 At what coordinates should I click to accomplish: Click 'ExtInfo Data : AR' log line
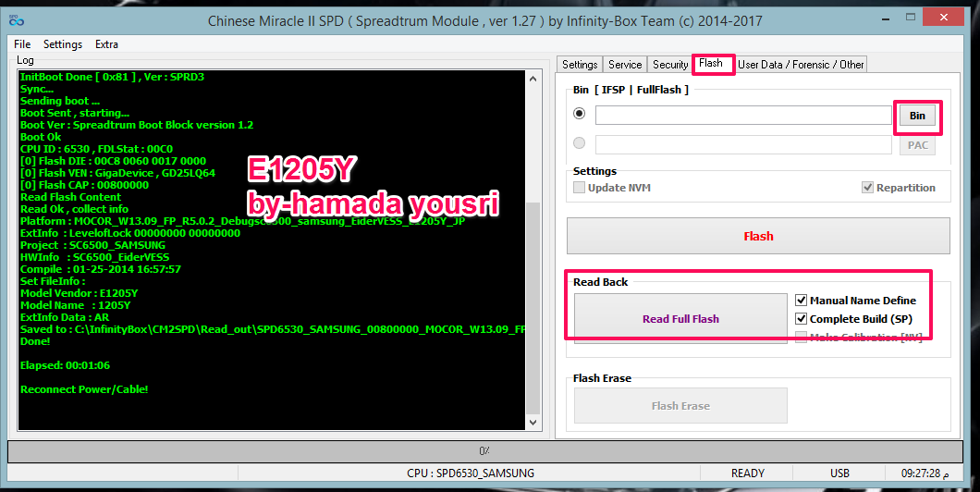coord(65,317)
